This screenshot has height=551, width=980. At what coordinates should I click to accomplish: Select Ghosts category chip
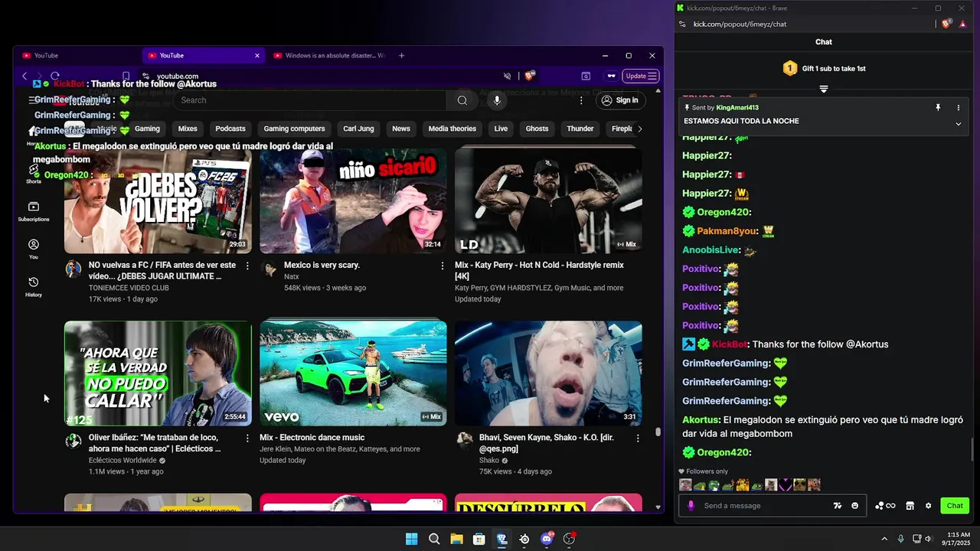point(537,129)
